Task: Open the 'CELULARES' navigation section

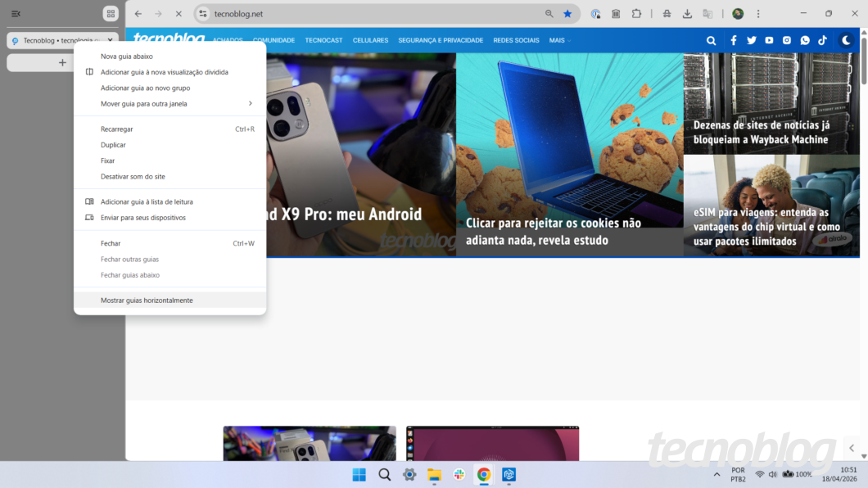Action: pos(370,40)
